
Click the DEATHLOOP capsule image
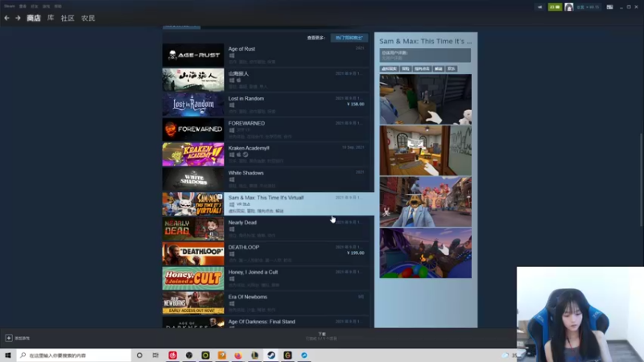tap(193, 253)
